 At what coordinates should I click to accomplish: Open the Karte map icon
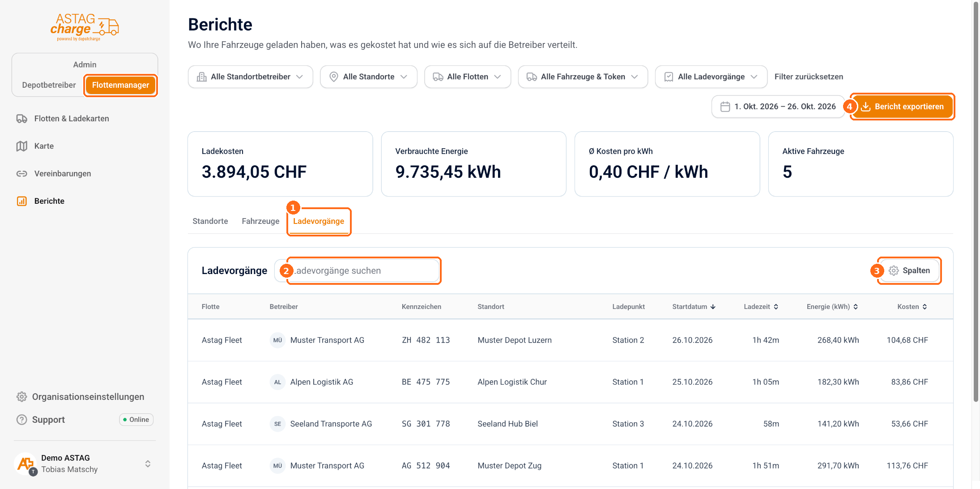coord(22,146)
